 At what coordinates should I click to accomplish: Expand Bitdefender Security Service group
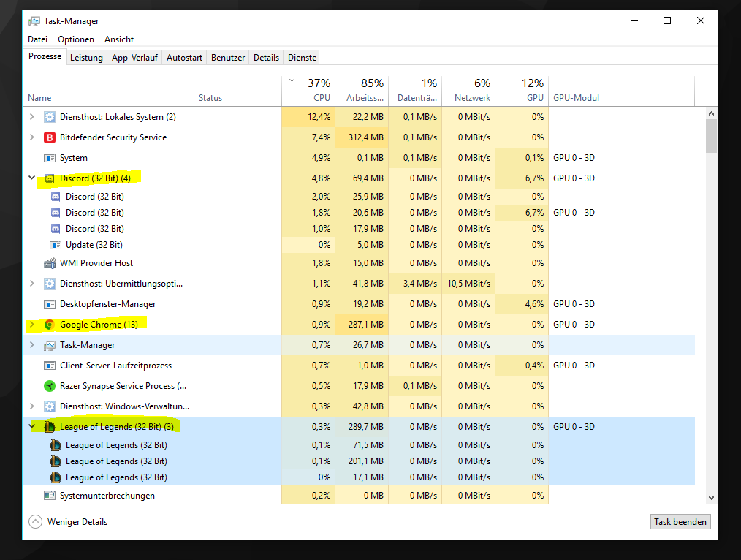tap(31, 137)
